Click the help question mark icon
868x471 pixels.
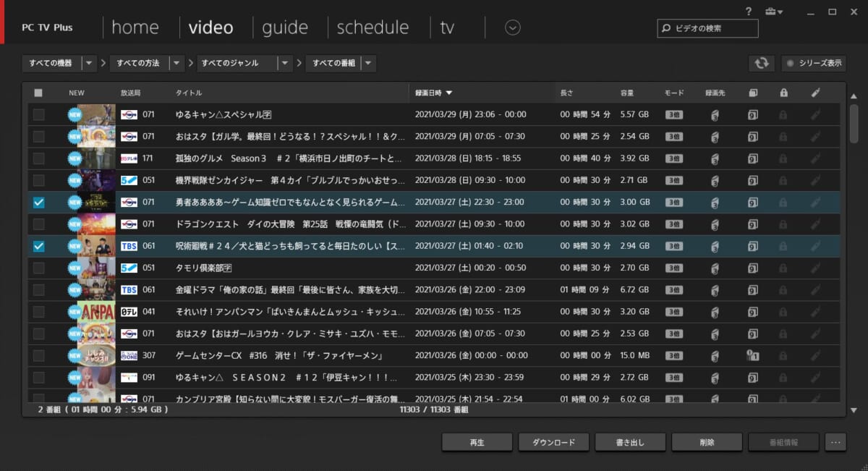tap(748, 12)
